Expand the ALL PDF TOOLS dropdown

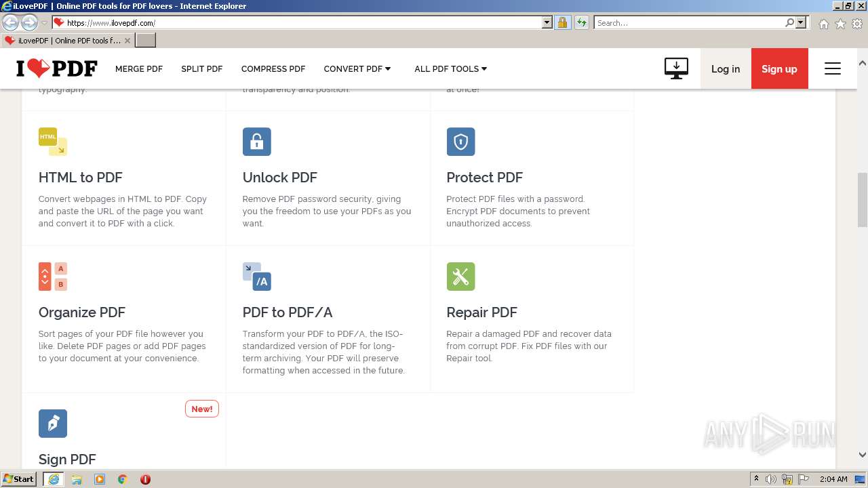(x=451, y=68)
